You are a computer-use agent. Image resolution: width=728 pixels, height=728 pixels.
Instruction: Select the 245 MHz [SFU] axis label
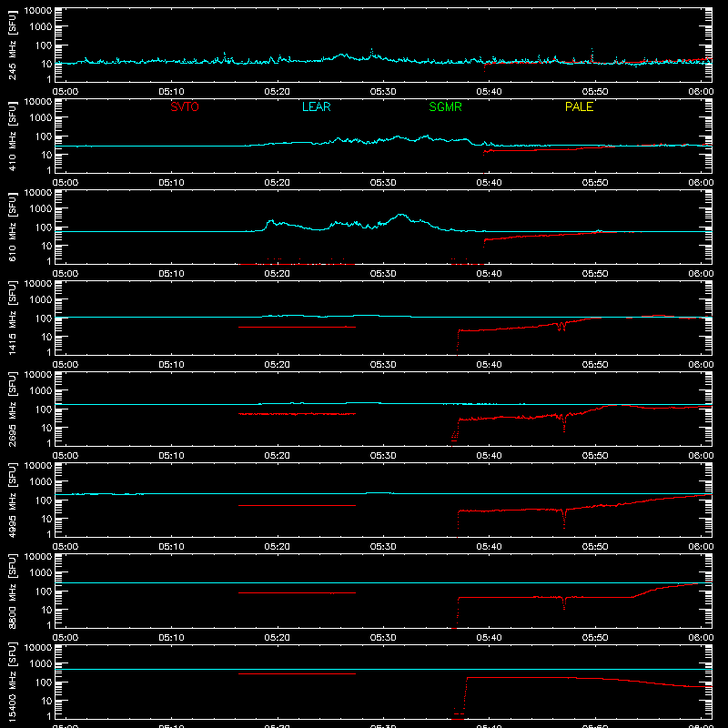12,45
